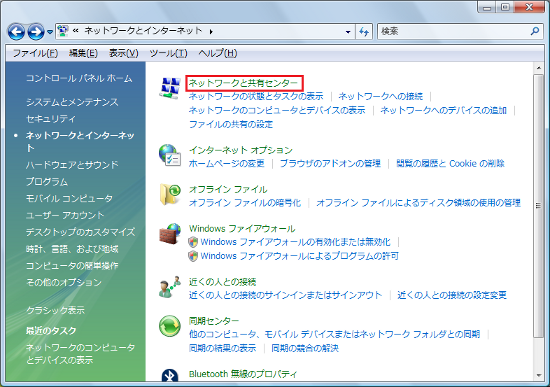
Task: Open the ツール(T) menu
Action: [x=168, y=53]
